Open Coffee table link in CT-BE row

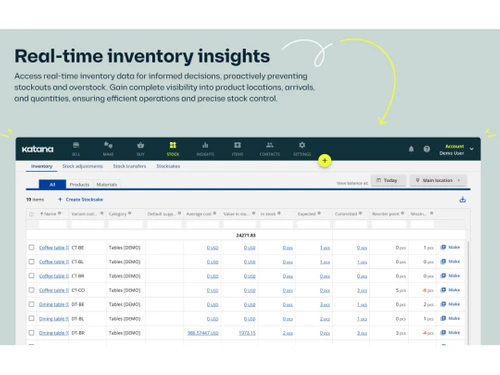54,248
